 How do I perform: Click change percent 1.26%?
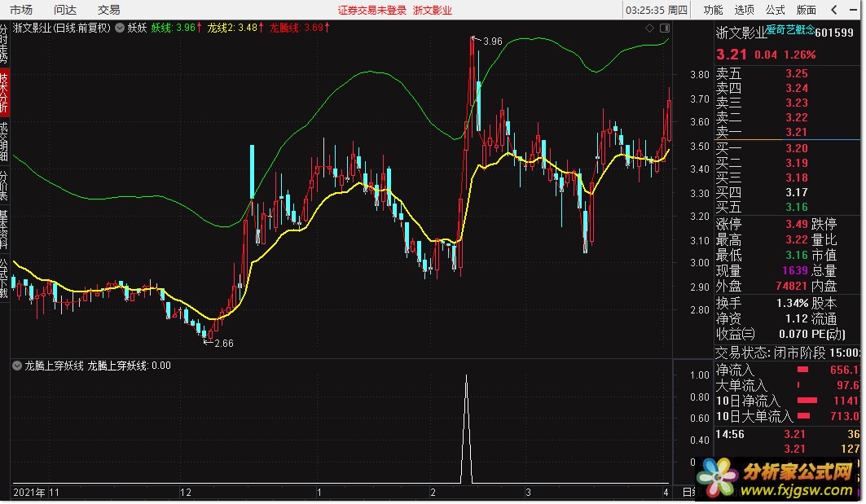point(800,55)
